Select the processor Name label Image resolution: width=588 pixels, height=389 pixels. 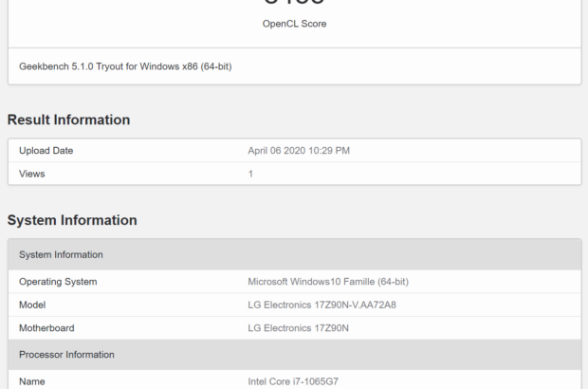point(32,381)
